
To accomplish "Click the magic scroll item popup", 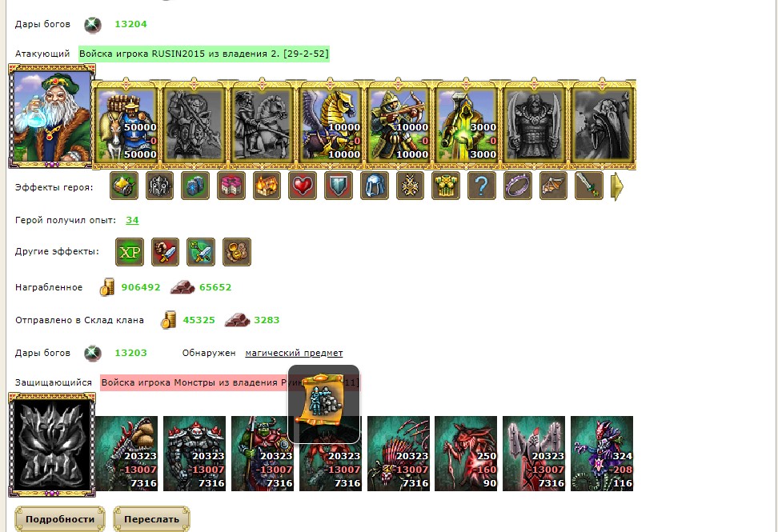I will (x=323, y=403).
